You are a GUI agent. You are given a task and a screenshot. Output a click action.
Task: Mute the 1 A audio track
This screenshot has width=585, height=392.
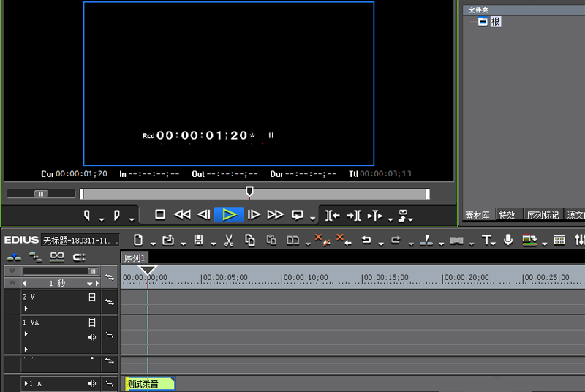pyautogui.click(x=92, y=383)
